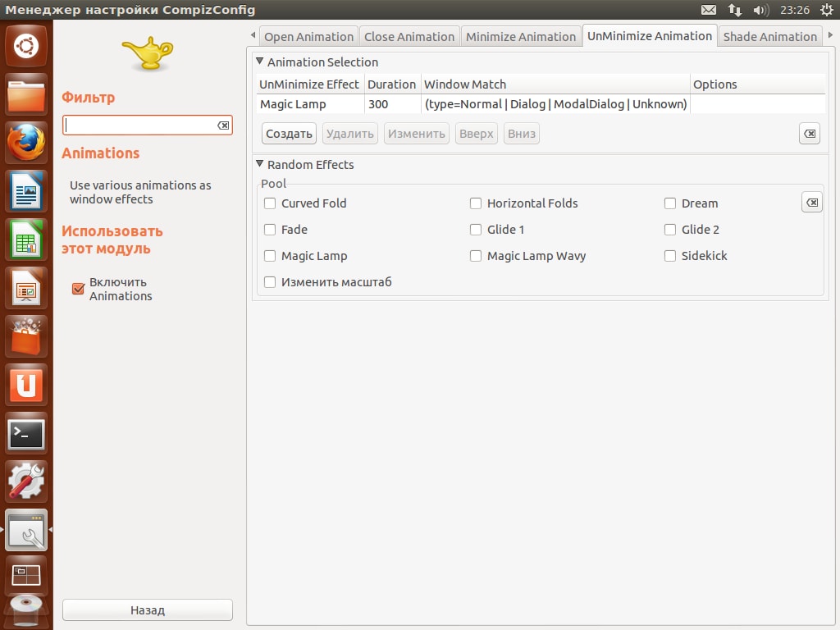Click the Изменить button
Screen dimensions: 840x630
[x=417, y=134]
